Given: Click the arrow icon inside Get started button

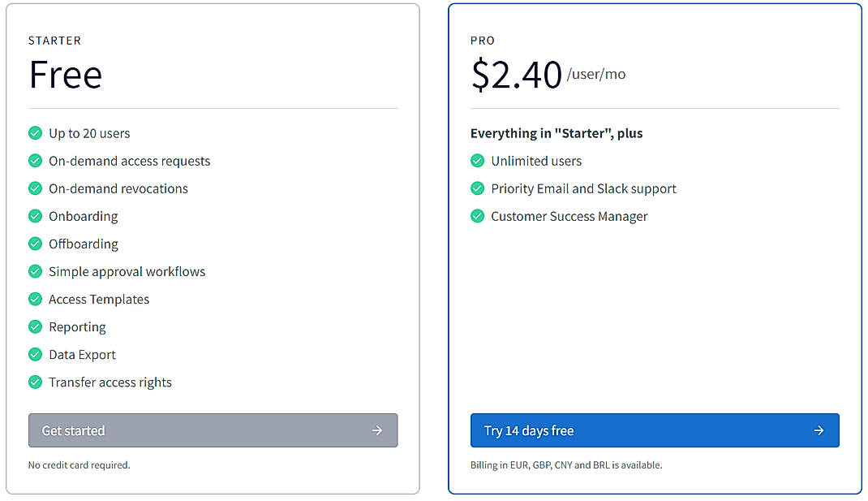Looking at the screenshot, I should coord(378,430).
